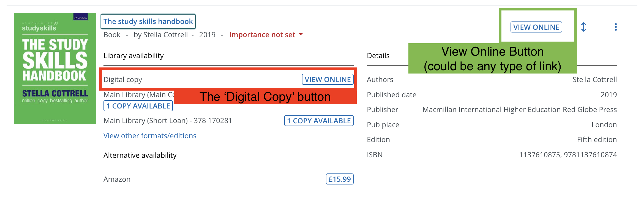
Task: Expand the importance selector caret
Action: 300,35
